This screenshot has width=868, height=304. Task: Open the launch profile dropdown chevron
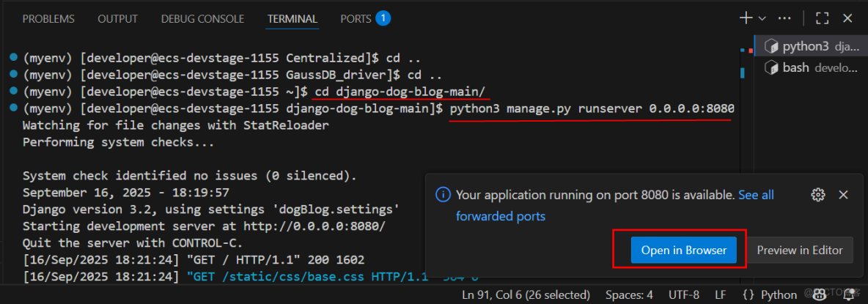(762, 18)
